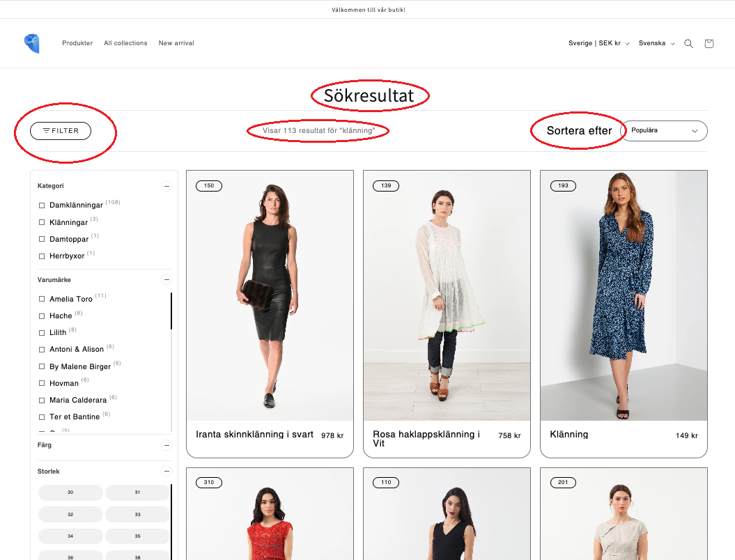Screen dimensions: 735x560
Task: Click the Visar 113 resultat text
Action: pyautogui.click(x=319, y=131)
